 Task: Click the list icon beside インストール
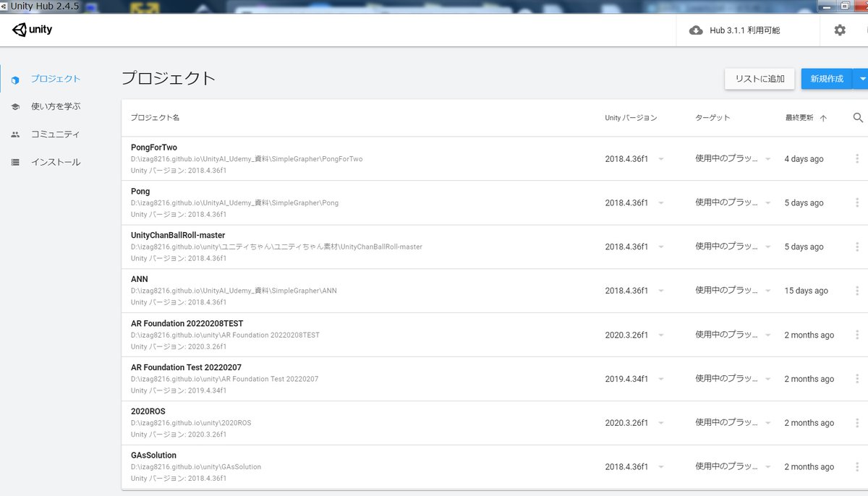pos(15,163)
